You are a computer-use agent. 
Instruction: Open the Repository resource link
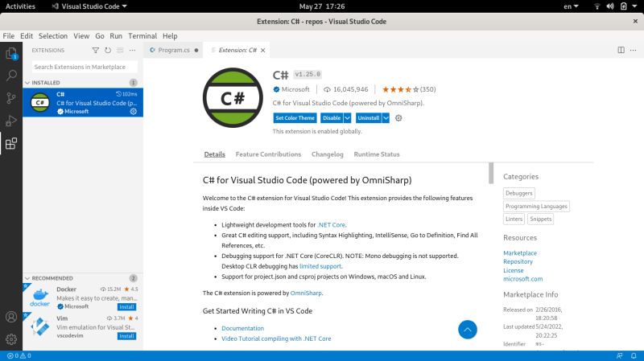(x=518, y=262)
